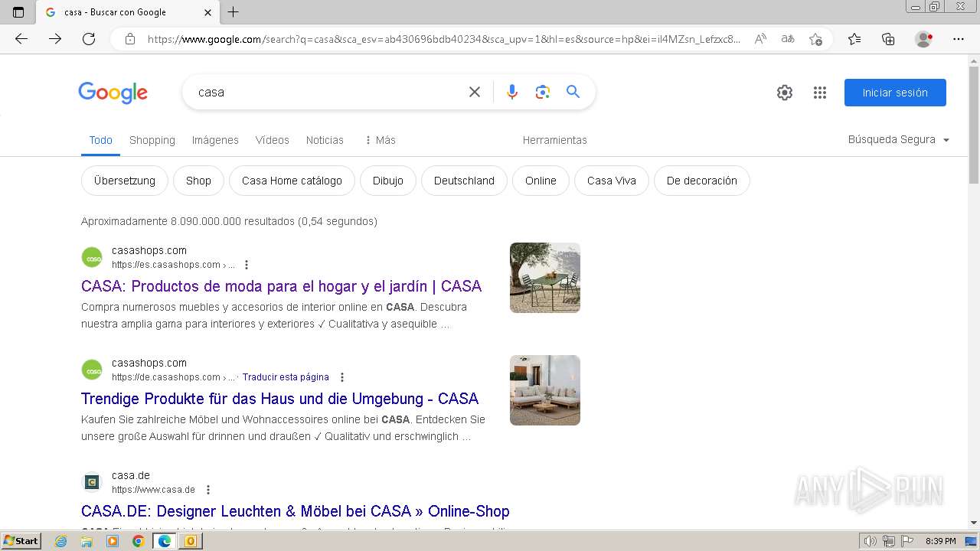The height and width of the screenshot is (551, 980).
Task: Add this page to favorites
Action: [x=816, y=39]
